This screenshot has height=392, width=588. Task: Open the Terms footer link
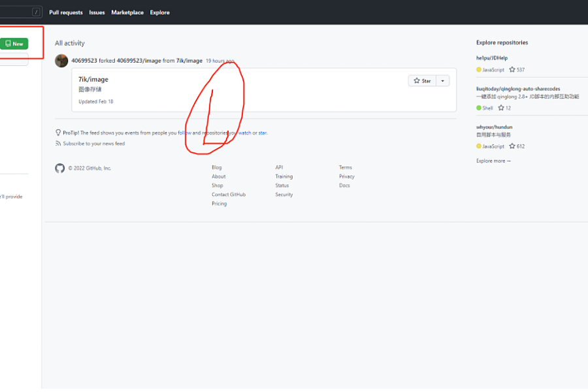pos(346,167)
